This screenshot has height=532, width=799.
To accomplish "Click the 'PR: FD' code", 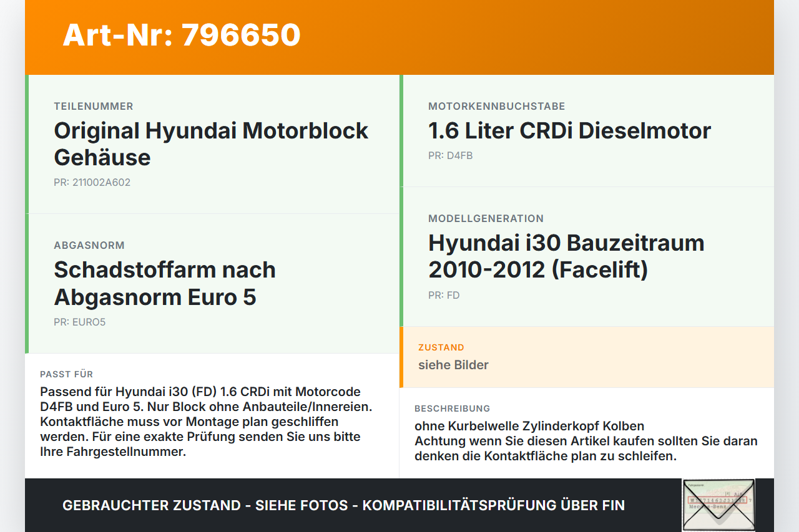I will click(444, 296).
